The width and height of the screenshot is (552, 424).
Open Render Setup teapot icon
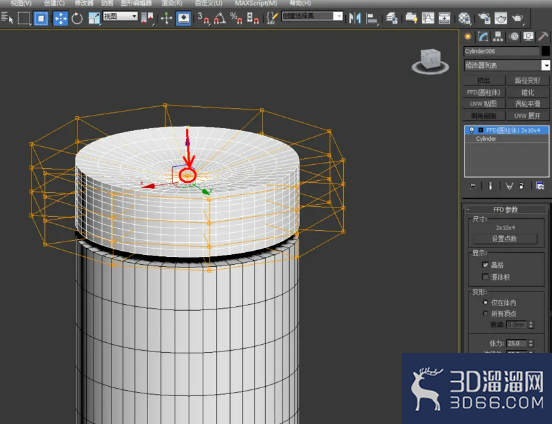(x=484, y=18)
